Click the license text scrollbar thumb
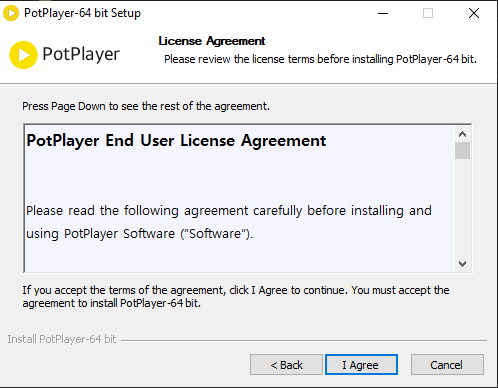 [462, 151]
